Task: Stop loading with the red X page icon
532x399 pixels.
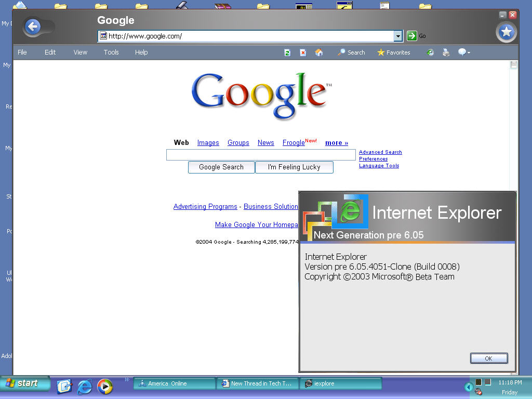Action: pos(303,52)
